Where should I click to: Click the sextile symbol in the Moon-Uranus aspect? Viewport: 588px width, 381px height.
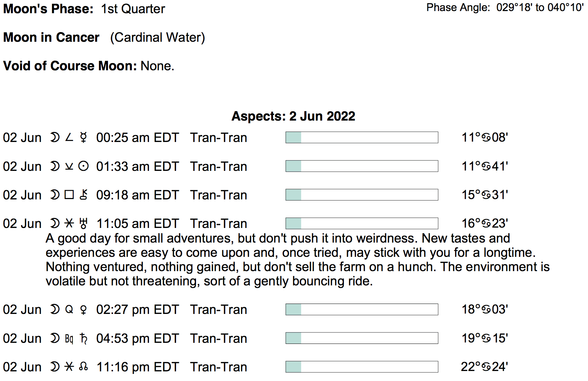(69, 223)
